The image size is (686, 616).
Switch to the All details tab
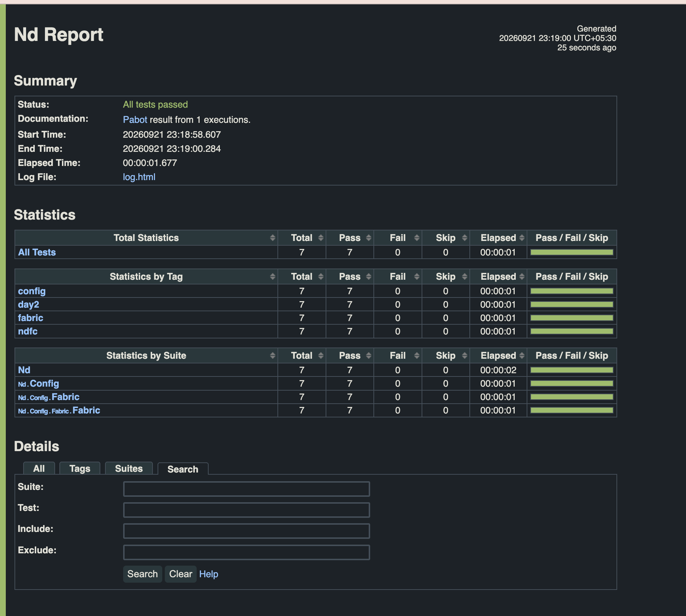coord(39,468)
